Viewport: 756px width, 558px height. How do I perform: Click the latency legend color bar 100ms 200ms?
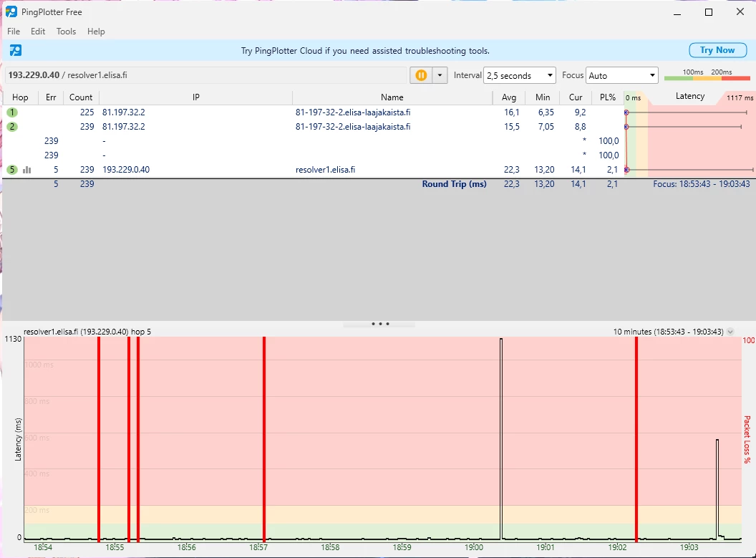[707, 77]
